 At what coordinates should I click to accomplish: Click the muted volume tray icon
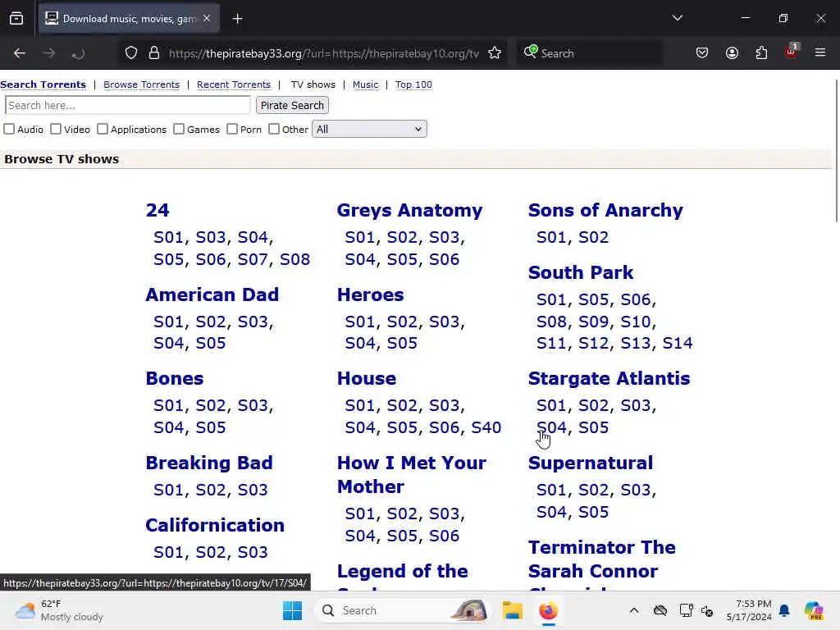(707, 610)
